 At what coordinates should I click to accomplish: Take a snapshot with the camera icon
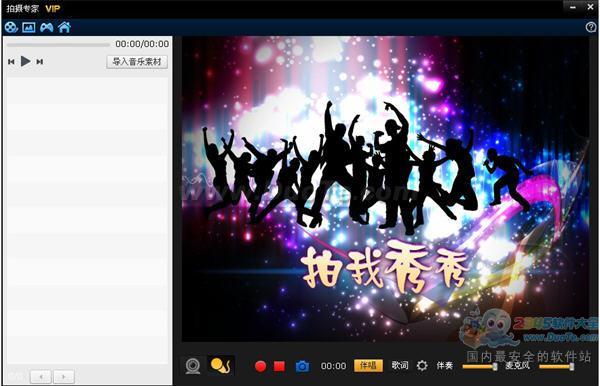coord(302,366)
